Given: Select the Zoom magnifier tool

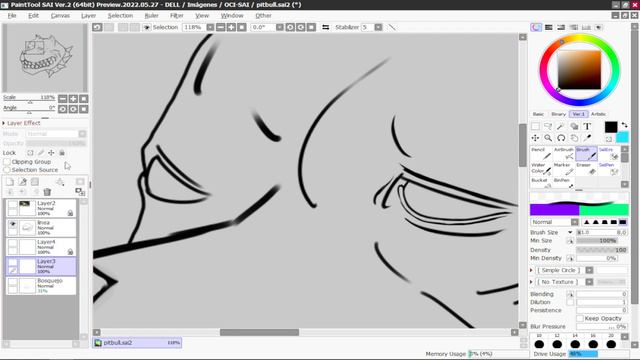Looking at the screenshot, I should click(x=548, y=138).
